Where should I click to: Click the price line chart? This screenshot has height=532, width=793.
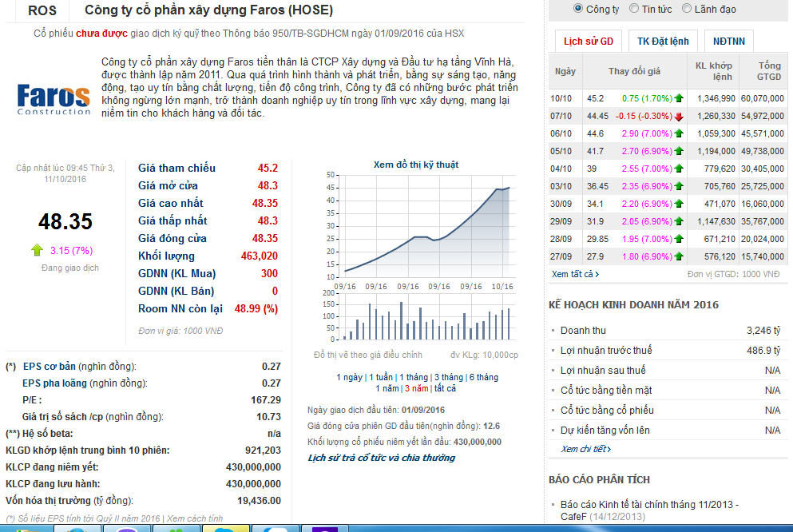click(x=426, y=225)
